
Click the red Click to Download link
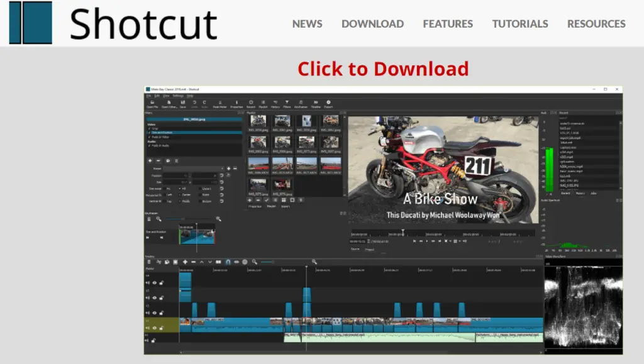coord(383,69)
